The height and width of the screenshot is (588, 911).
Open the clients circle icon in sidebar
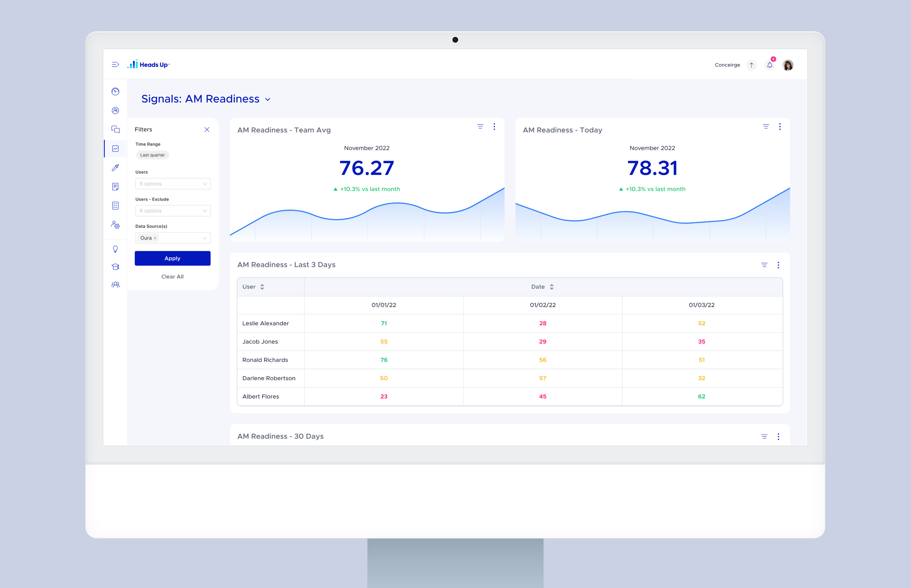point(115,110)
